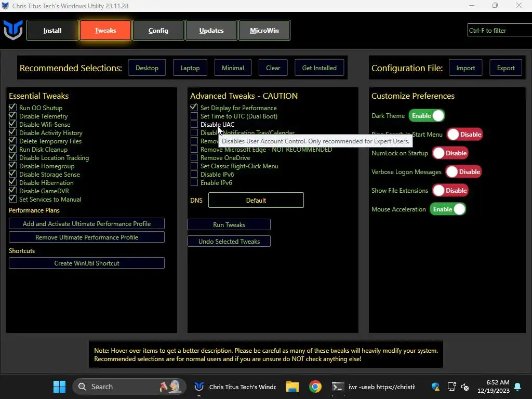The image size is (532, 399).
Task: Toggle Set Services to Manual checkbox
Action: pos(12,199)
